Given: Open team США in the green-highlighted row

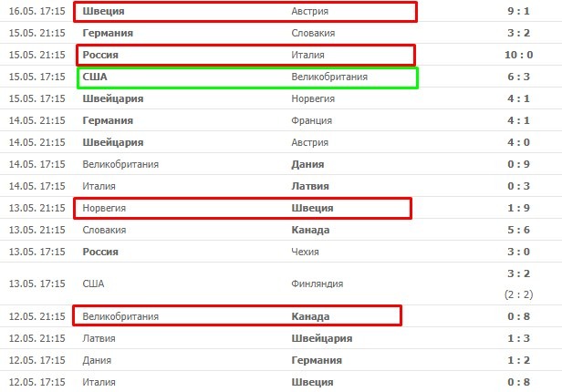Looking at the screenshot, I should coord(95,77).
